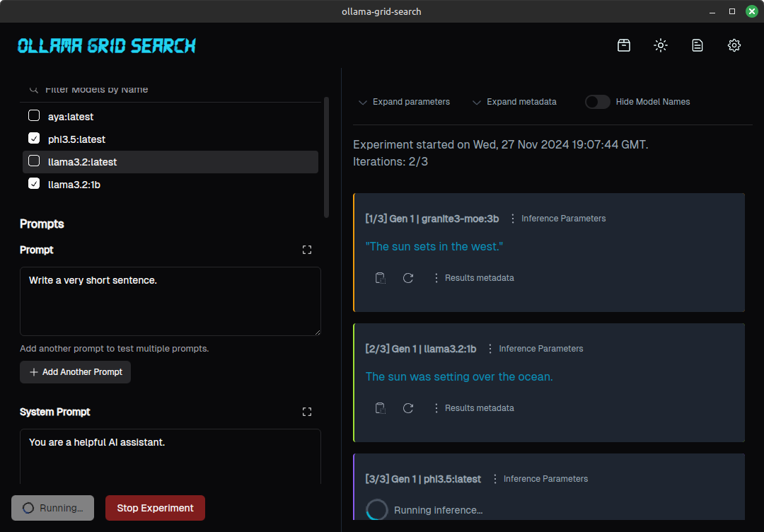
Task: Click into the Prompt text area
Action: click(170, 301)
